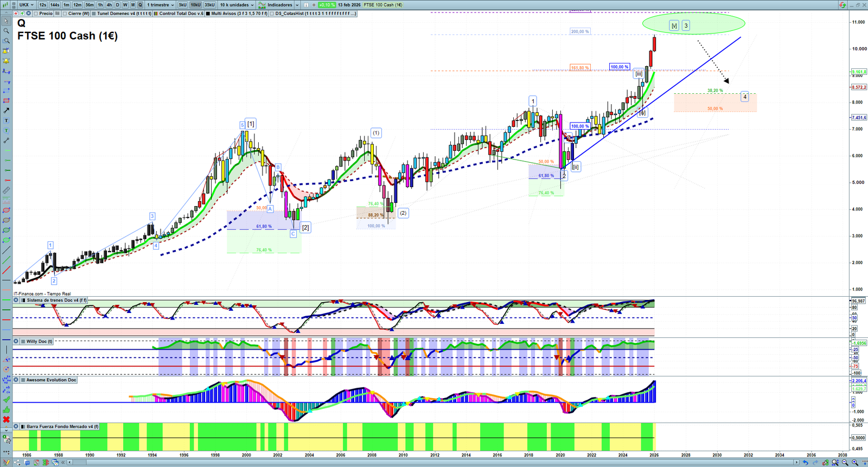Set history to 5kU units
Image resolution: width=868 pixels, height=467 pixels.
[x=183, y=5]
